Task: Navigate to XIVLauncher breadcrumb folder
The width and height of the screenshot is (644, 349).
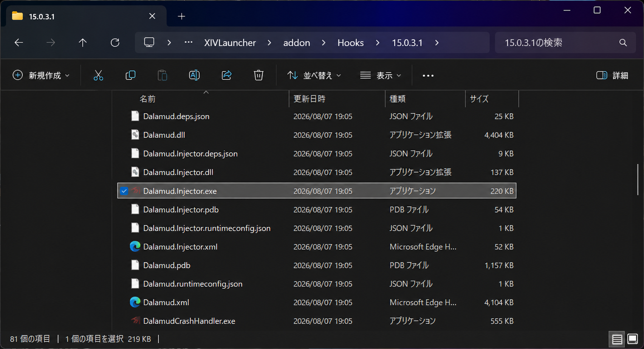Action: (x=230, y=43)
